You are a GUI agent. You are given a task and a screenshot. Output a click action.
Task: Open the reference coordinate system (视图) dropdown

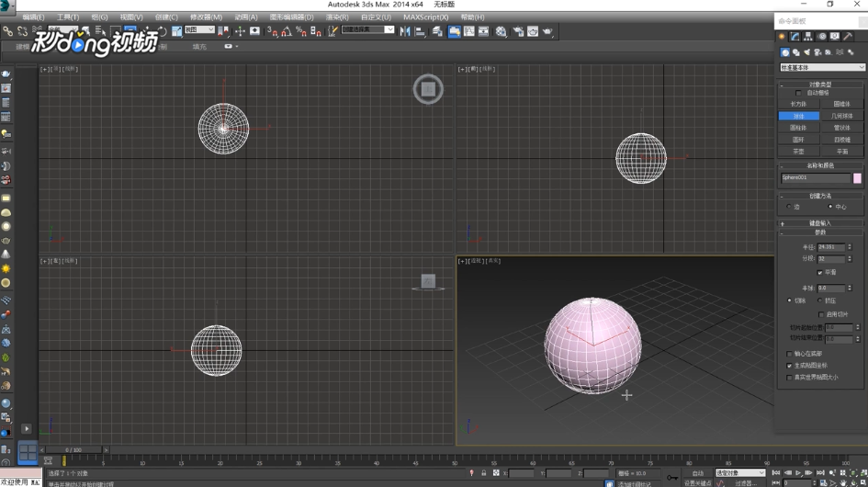point(199,30)
